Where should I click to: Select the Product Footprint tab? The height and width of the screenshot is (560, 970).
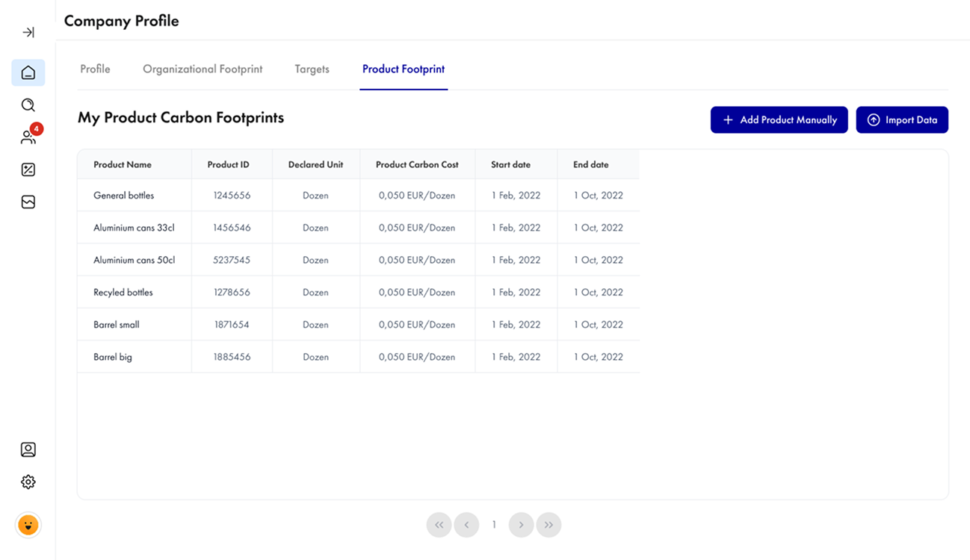pos(404,69)
